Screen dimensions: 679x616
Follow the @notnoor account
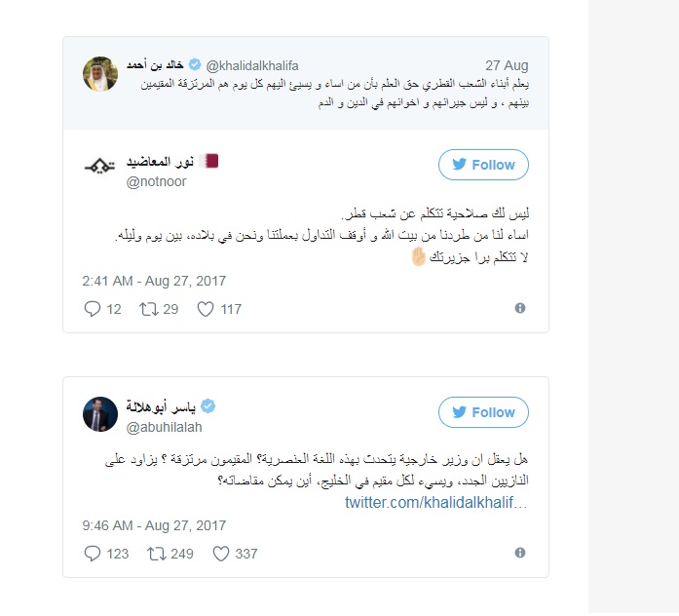(x=483, y=165)
